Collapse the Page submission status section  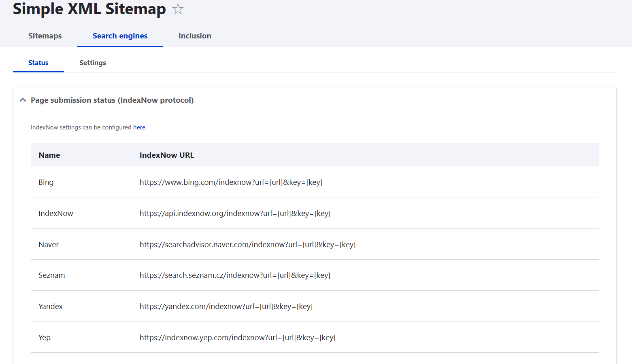click(x=23, y=100)
